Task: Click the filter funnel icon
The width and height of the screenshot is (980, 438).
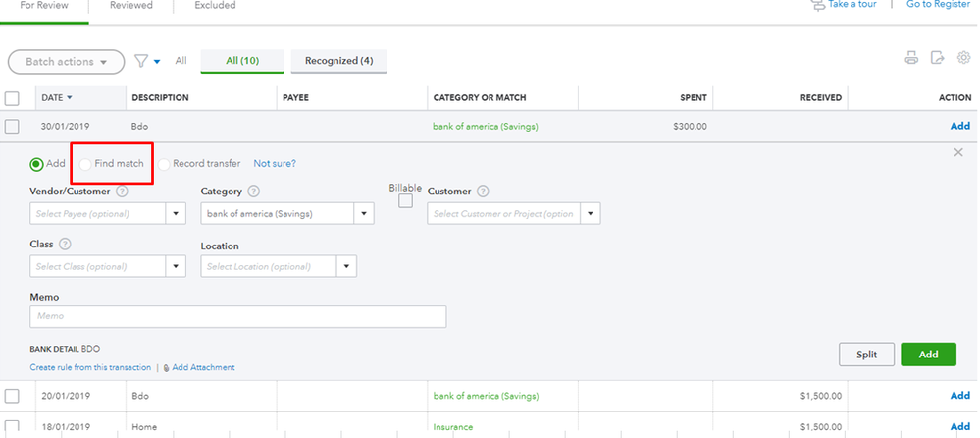Action: (x=141, y=61)
